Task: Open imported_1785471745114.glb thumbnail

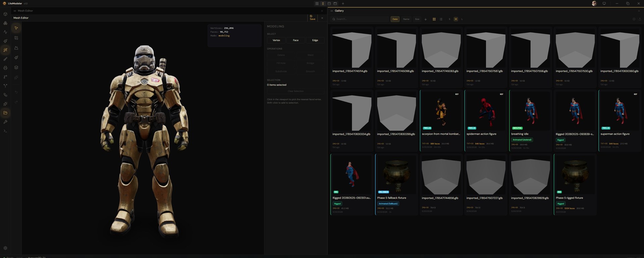Action: click(352, 48)
